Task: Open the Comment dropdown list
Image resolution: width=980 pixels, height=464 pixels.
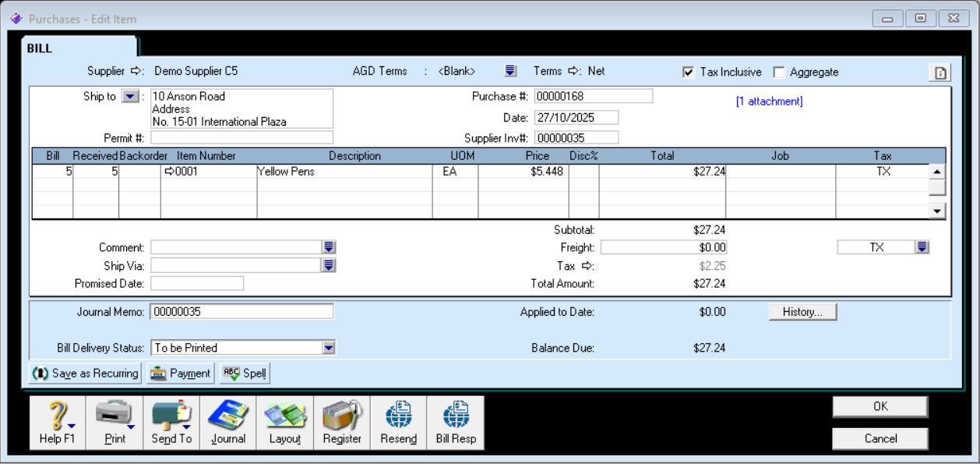Action: [329, 247]
